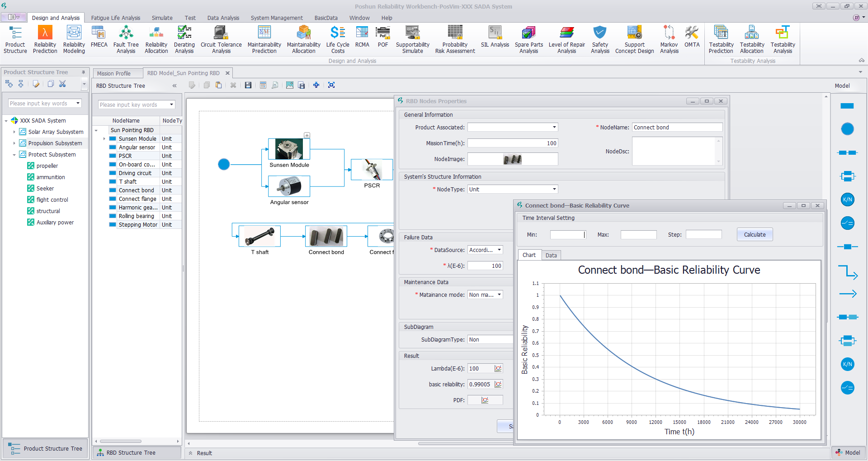Collapse Protect Subsystem node

[14, 155]
